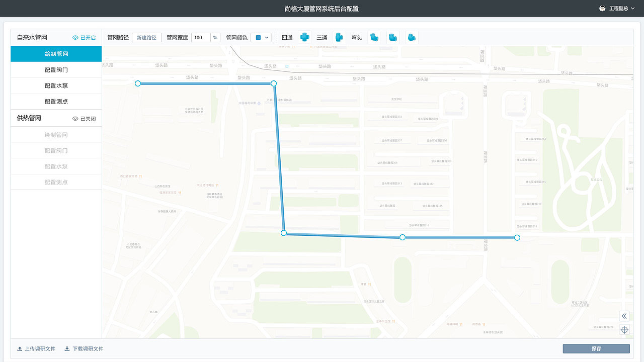Collapse the map panel with double-chevron icon

[624, 316]
